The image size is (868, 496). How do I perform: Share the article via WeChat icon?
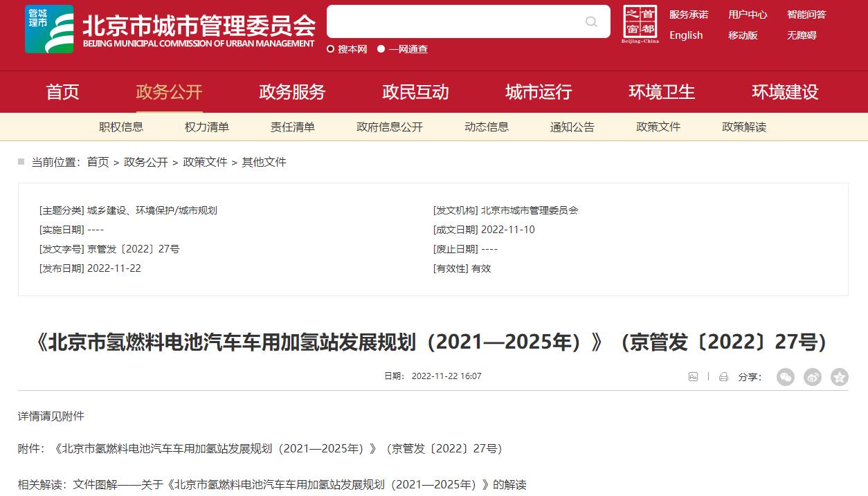point(785,377)
